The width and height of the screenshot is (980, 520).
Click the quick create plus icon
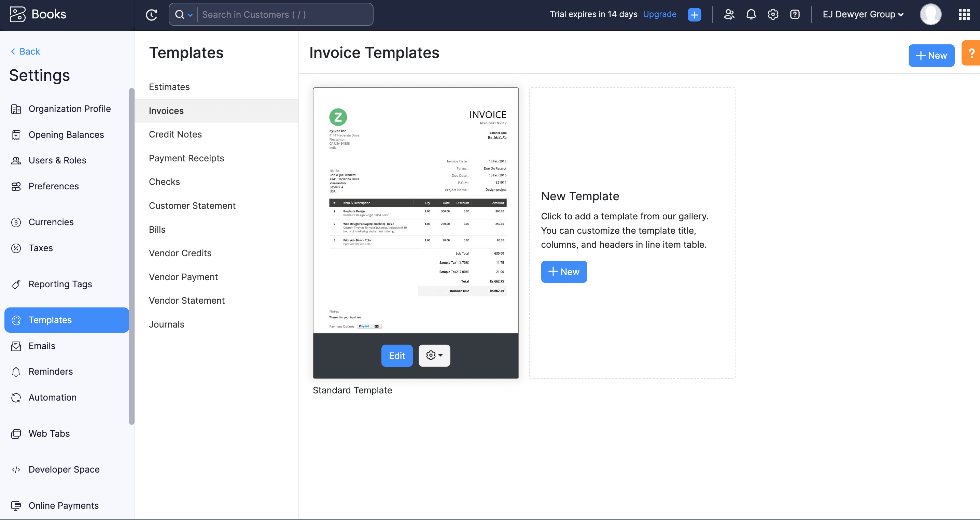[694, 14]
